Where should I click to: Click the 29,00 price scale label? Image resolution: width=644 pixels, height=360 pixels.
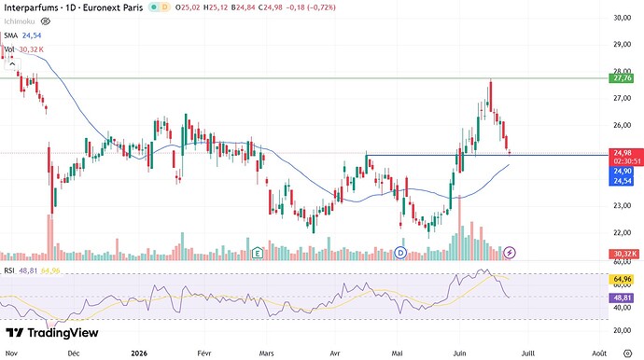pyautogui.click(x=622, y=45)
